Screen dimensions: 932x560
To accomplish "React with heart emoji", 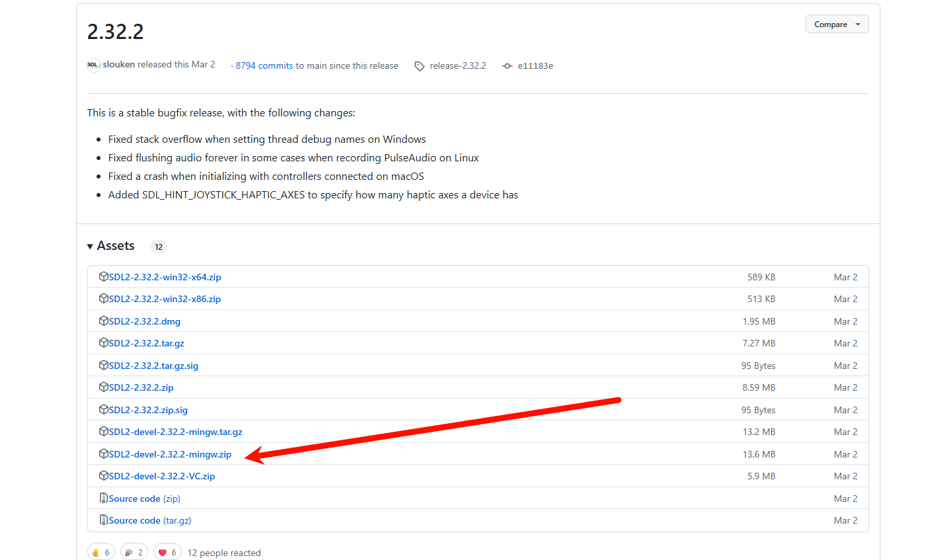I will tap(167, 552).
